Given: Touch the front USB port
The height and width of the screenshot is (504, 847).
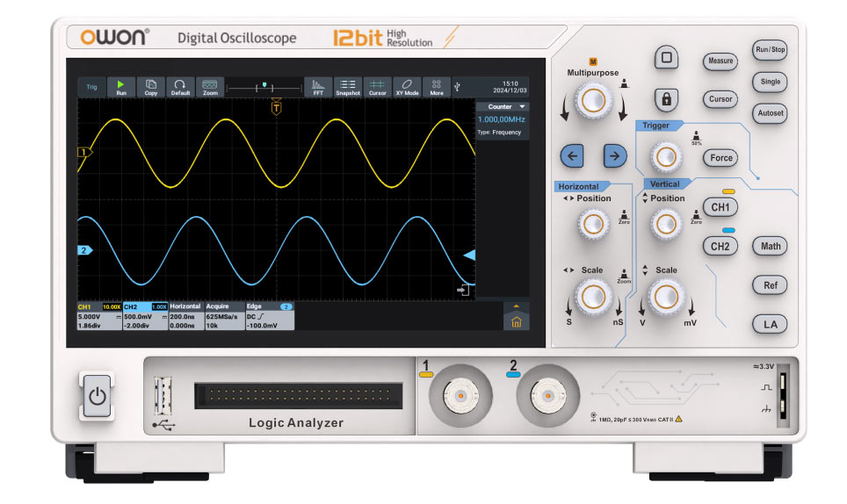Looking at the screenshot, I should click(x=163, y=396).
